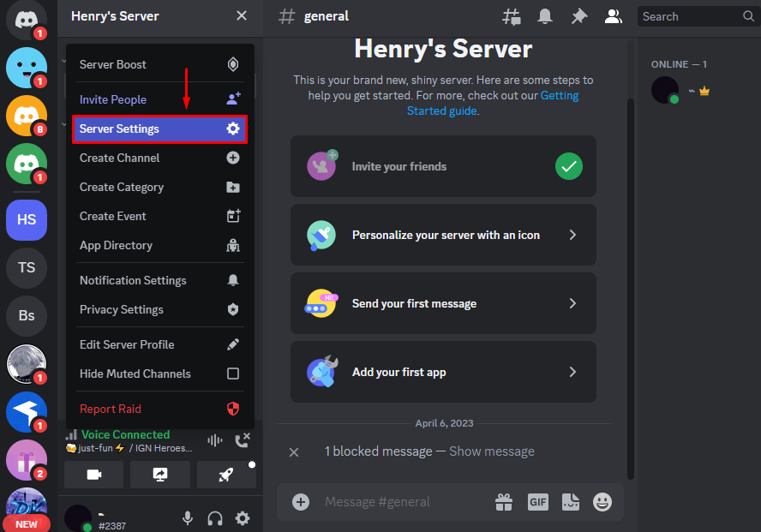The height and width of the screenshot is (532, 761).
Task: Open the green Discord server icon
Action: tap(27, 164)
